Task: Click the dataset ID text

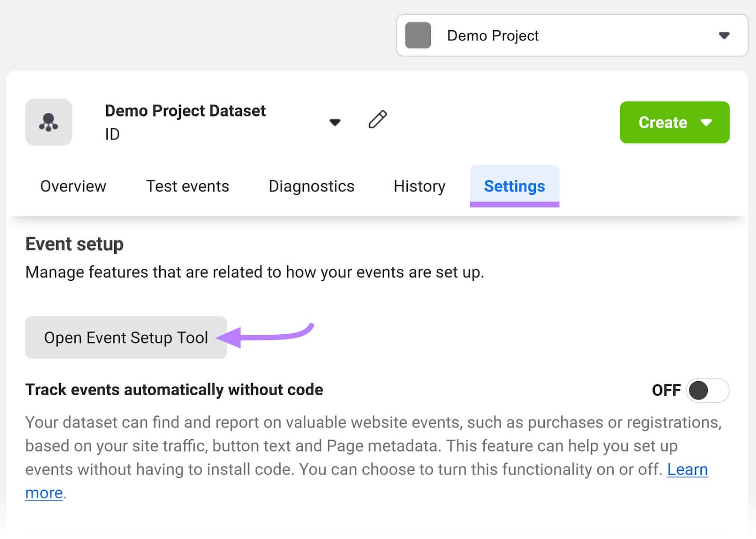Action: tap(112, 134)
